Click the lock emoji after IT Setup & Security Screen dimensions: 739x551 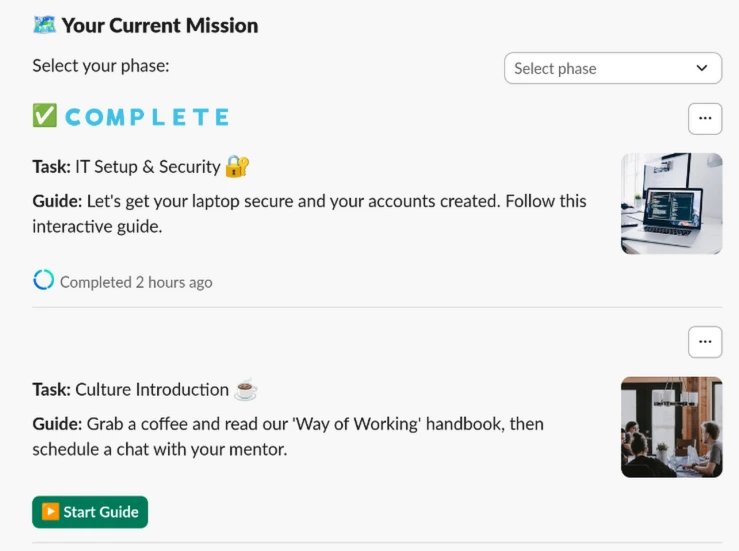tap(237, 167)
